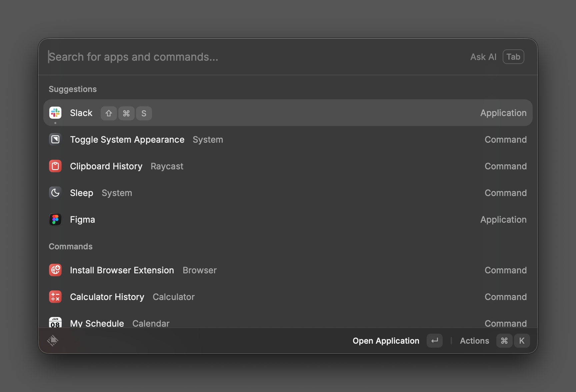
Task: Select My Schedule command
Action: (288, 319)
